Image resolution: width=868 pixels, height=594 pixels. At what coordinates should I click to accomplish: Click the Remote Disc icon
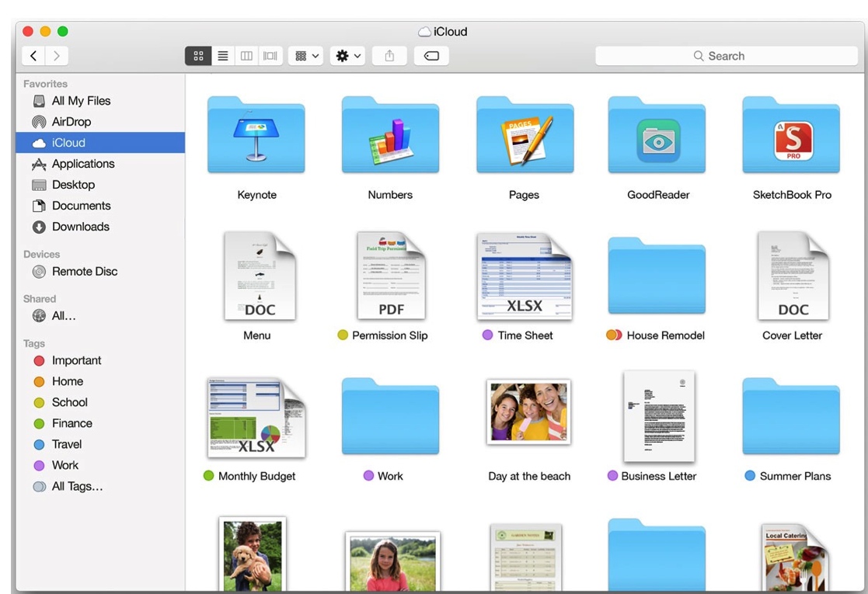pos(39,272)
